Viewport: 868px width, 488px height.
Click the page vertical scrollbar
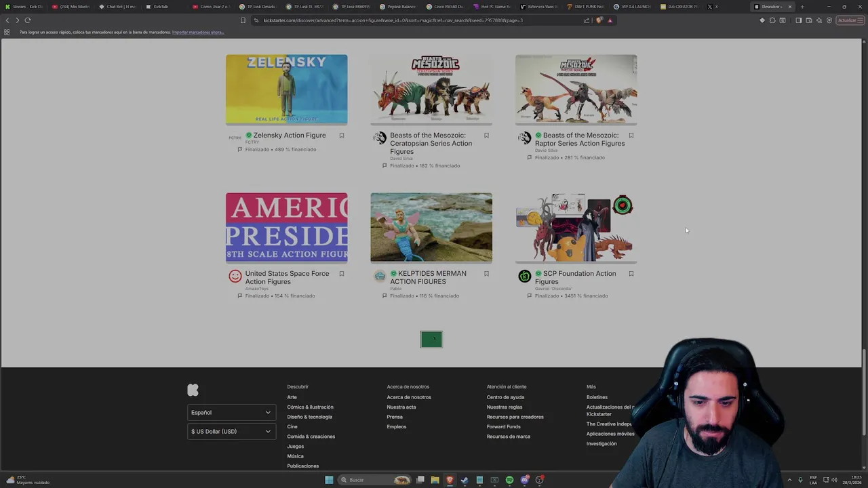pyautogui.click(x=864, y=392)
